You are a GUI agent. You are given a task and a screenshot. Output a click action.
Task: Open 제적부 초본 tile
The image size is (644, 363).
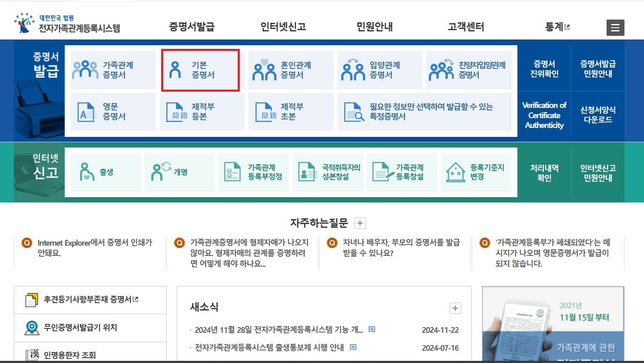click(x=291, y=112)
